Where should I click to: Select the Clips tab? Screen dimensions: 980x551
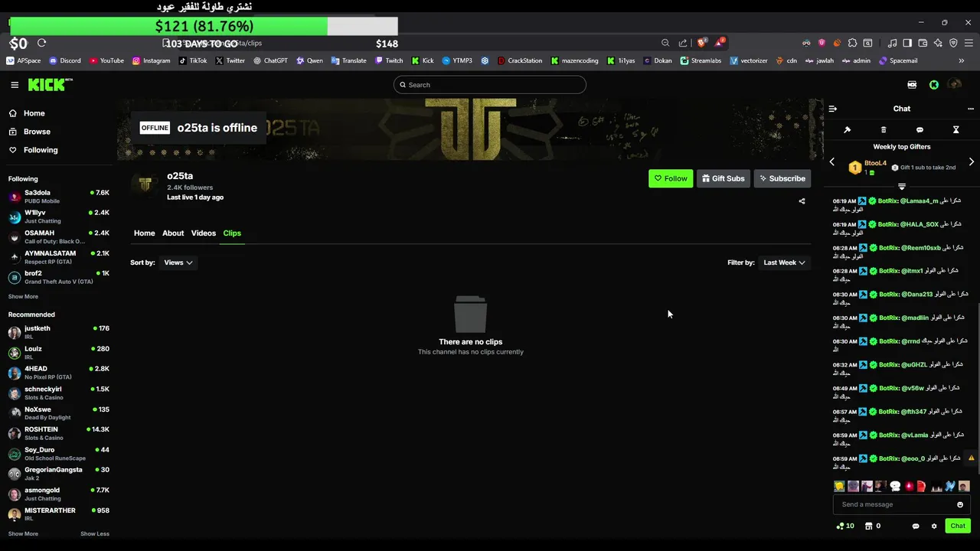click(x=232, y=233)
